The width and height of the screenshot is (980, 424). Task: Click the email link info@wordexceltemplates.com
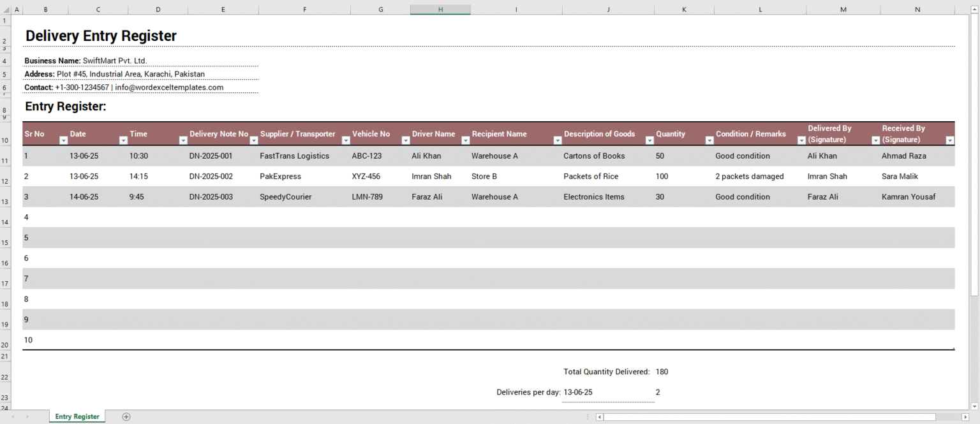[x=168, y=87]
